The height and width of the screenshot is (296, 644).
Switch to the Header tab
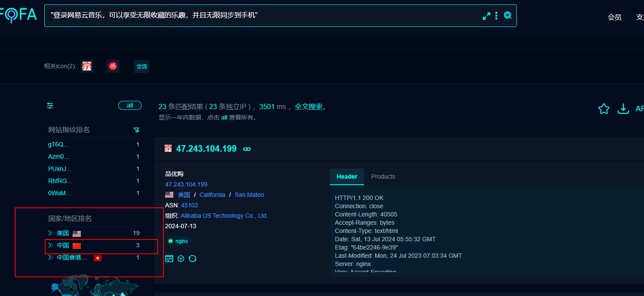347,176
